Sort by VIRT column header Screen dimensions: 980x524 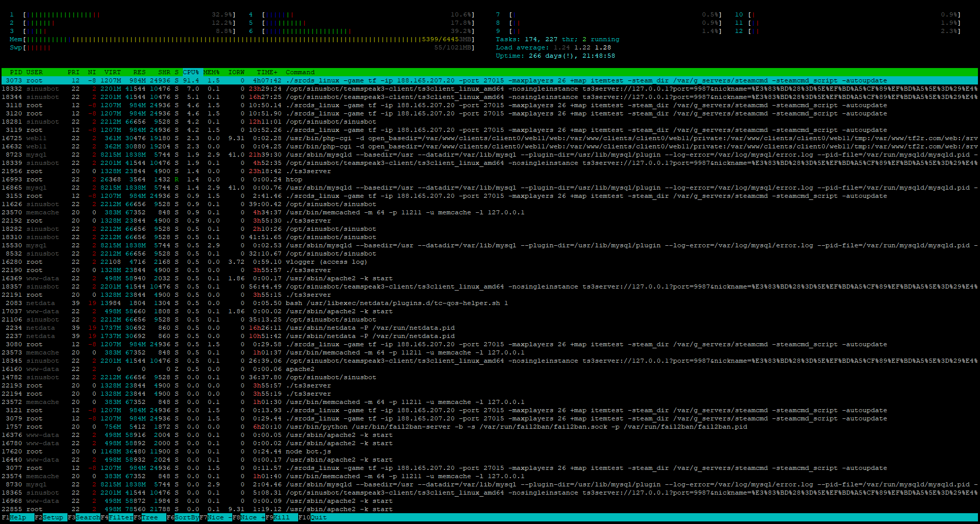tap(113, 72)
